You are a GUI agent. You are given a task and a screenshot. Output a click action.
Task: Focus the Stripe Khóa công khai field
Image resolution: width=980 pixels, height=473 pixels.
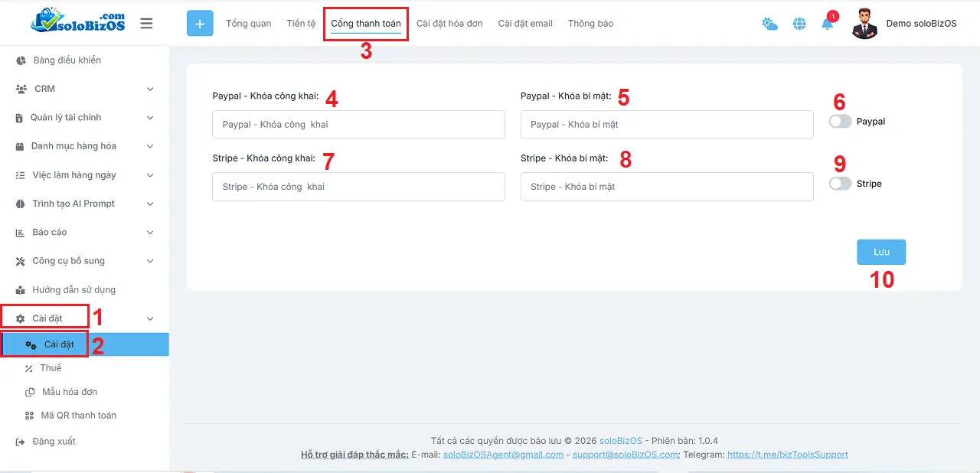pyautogui.click(x=358, y=187)
